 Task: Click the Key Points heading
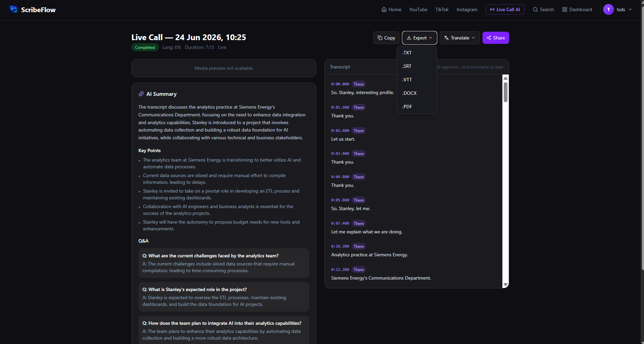[x=149, y=151]
